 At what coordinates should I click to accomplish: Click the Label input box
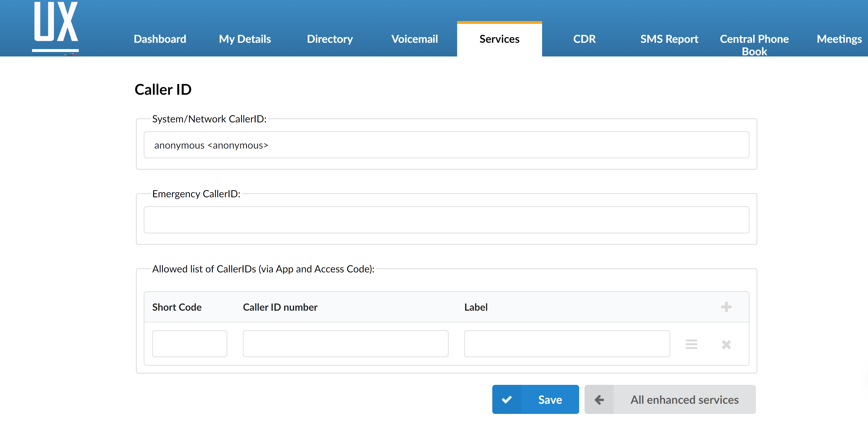[x=567, y=344]
